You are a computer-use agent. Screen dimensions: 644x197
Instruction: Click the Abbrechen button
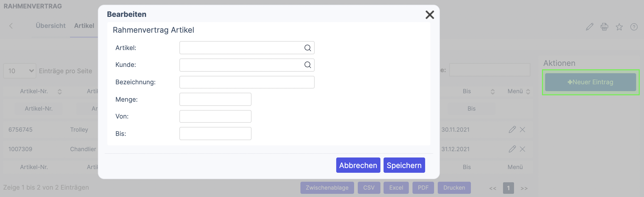[x=358, y=165]
